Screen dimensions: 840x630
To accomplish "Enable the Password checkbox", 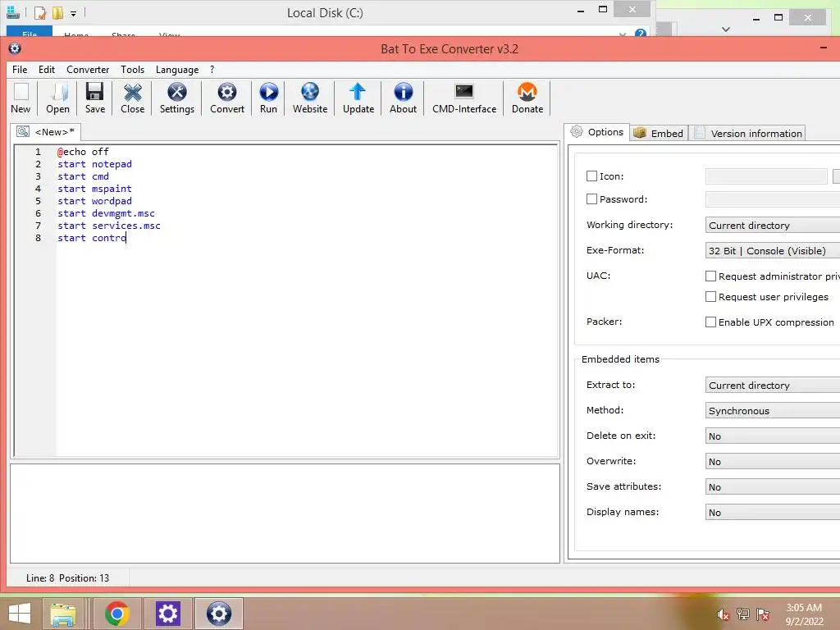I will click(591, 199).
